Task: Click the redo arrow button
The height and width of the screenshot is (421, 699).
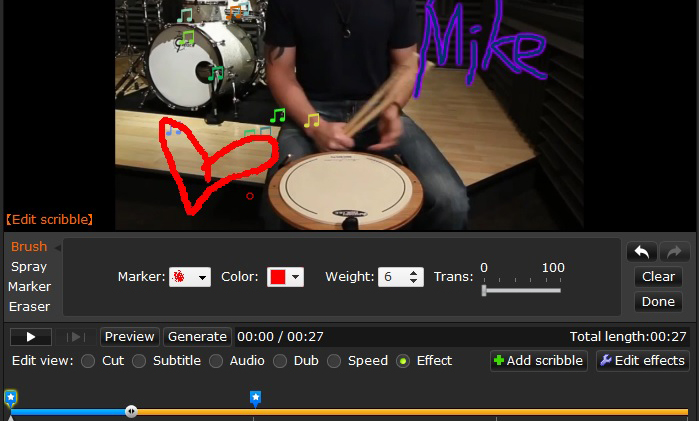Action: tap(674, 253)
